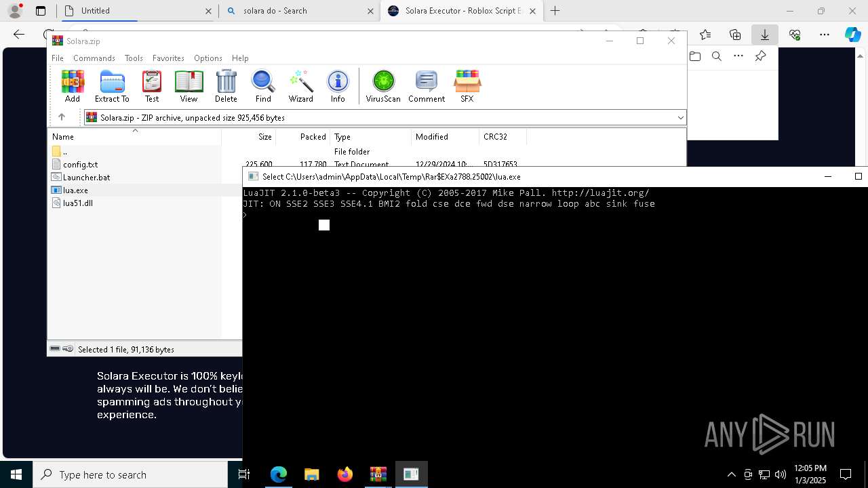Open the Find tool

[x=263, y=86]
